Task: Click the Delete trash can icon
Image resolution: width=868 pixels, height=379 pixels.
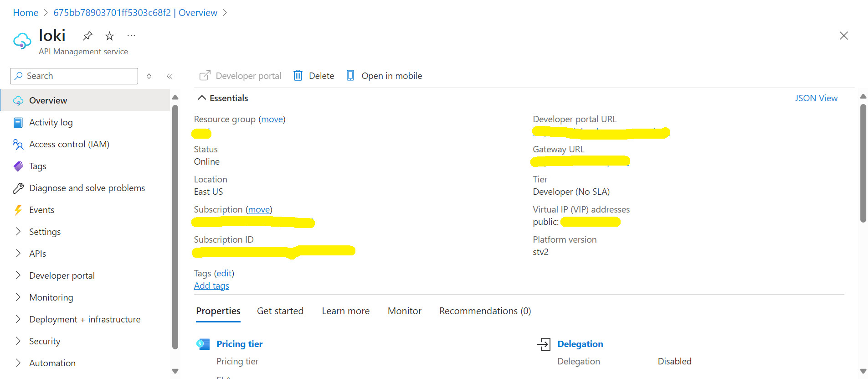Action: tap(298, 76)
